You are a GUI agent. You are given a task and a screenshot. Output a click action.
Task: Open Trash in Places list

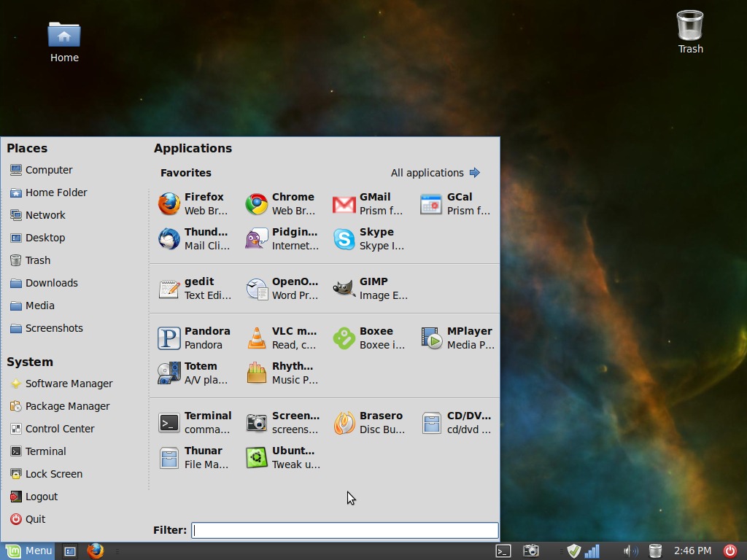point(31,260)
